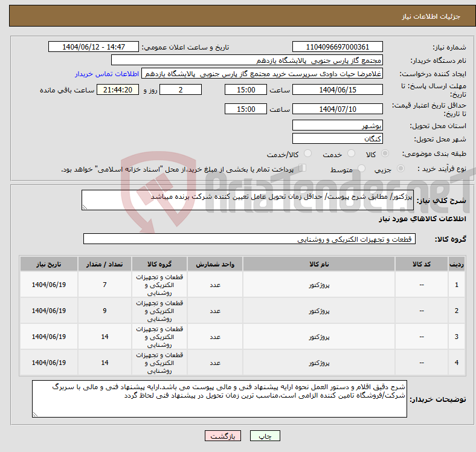Screen dimensions: 476x452
Task: Click the شماره نیاز field 1104096697000361
Action: point(337,47)
